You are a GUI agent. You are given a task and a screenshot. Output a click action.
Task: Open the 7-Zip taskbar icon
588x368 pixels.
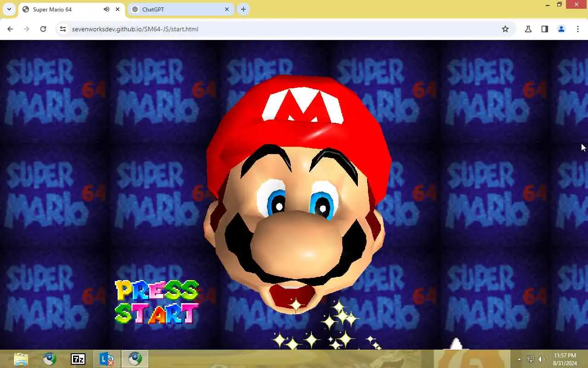[x=78, y=359]
